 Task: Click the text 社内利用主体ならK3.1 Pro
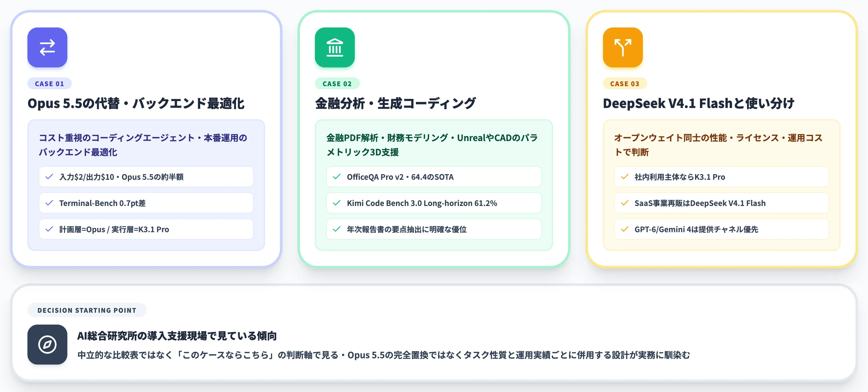pyautogui.click(x=680, y=177)
